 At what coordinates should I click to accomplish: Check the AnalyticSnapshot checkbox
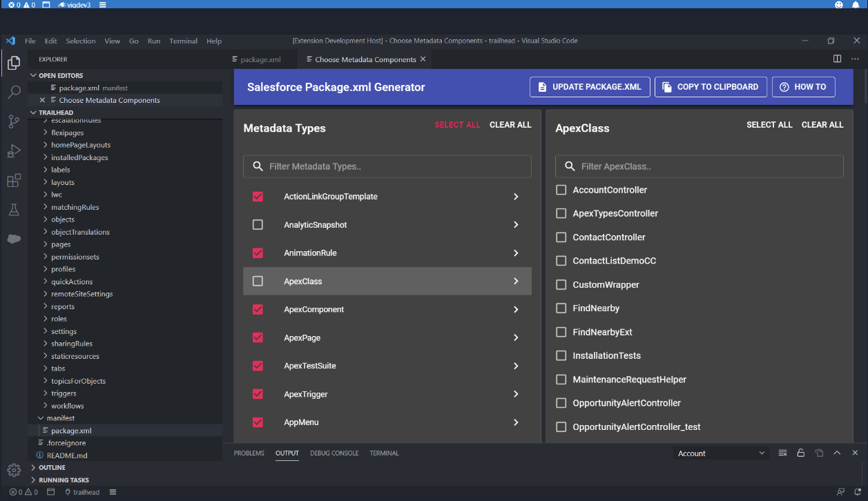258,225
